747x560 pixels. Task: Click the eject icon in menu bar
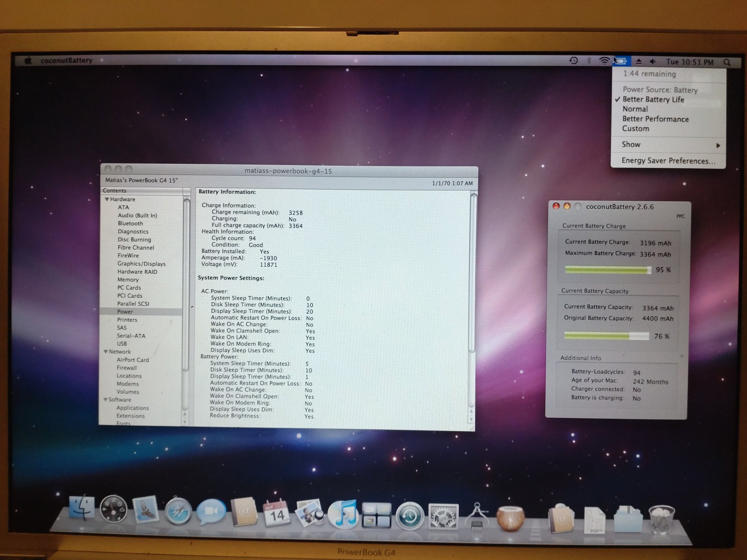tap(639, 61)
